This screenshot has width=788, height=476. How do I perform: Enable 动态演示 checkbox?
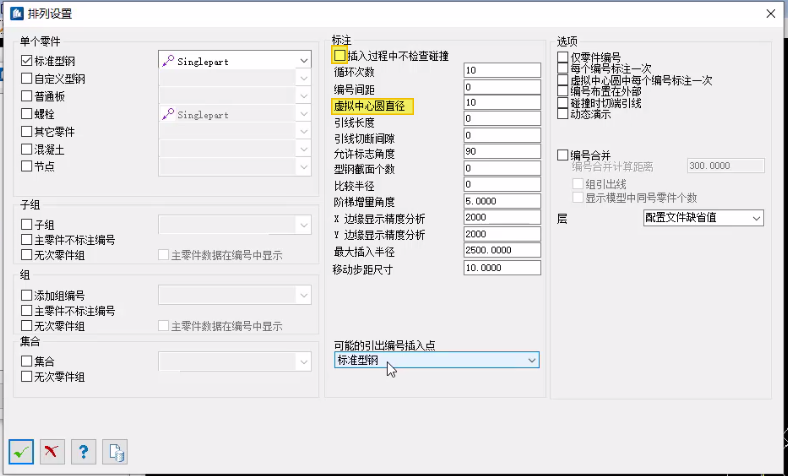coord(563,114)
